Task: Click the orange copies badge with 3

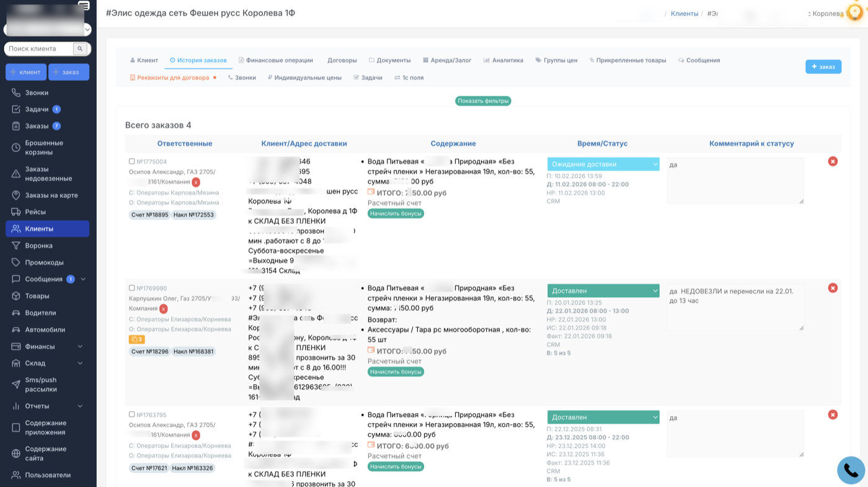Action: pyautogui.click(x=136, y=339)
